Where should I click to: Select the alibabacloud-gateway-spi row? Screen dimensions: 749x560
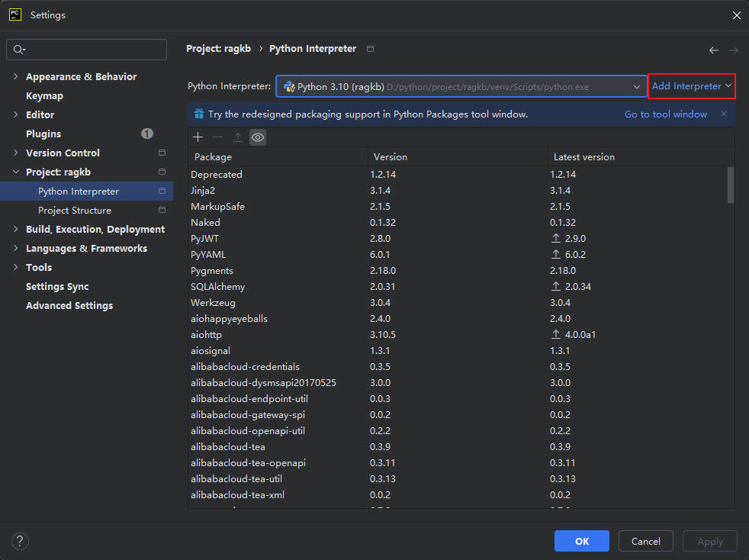pos(458,414)
